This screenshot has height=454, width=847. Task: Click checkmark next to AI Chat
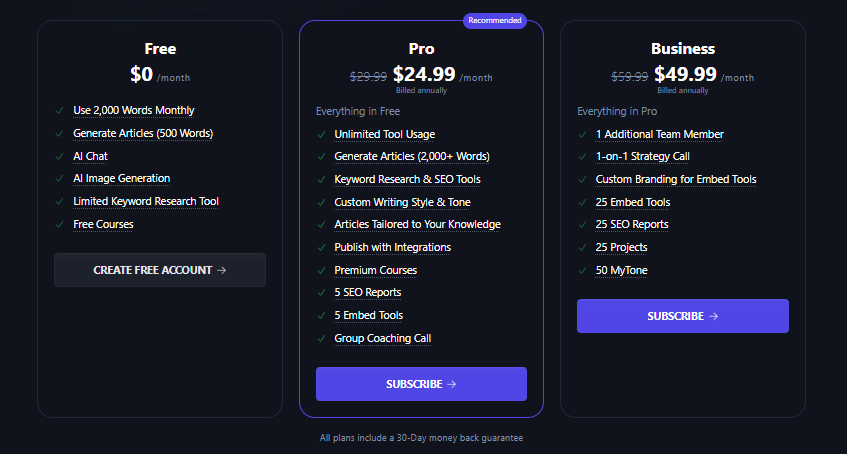point(59,156)
